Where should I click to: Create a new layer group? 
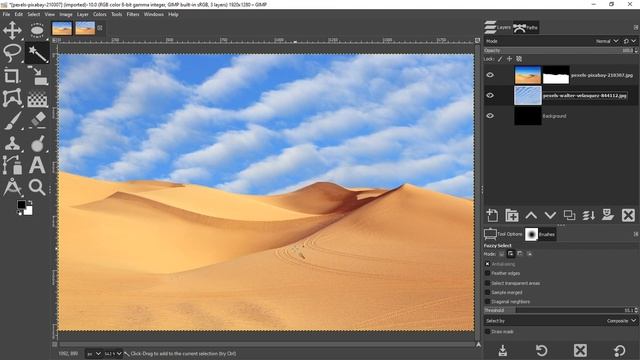click(x=511, y=215)
